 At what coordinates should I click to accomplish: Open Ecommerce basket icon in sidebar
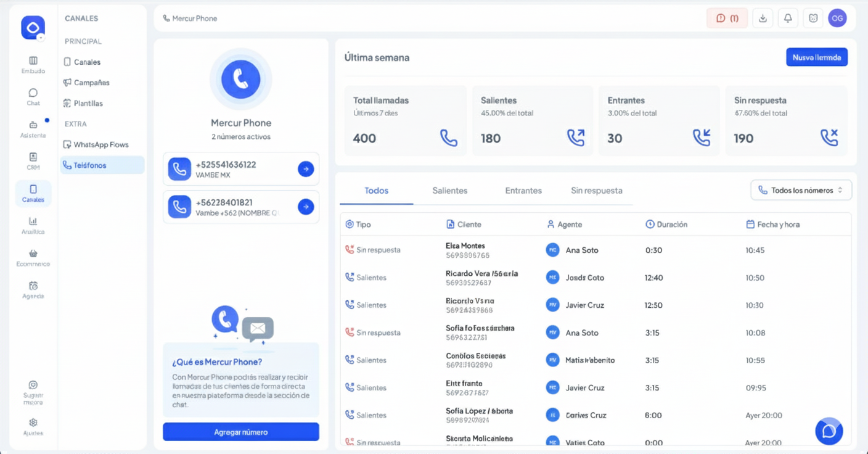[33, 257]
